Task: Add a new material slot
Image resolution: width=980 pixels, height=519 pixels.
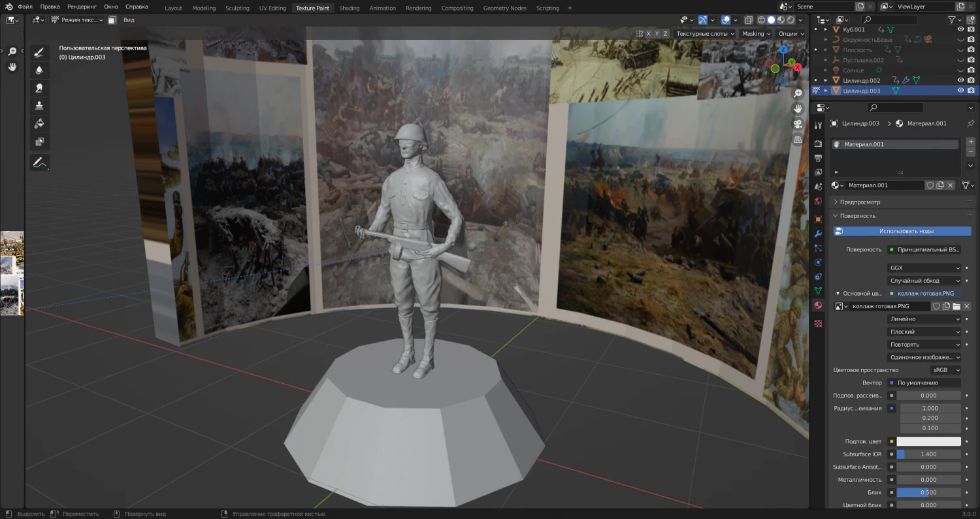Action: (x=971, y=142)
